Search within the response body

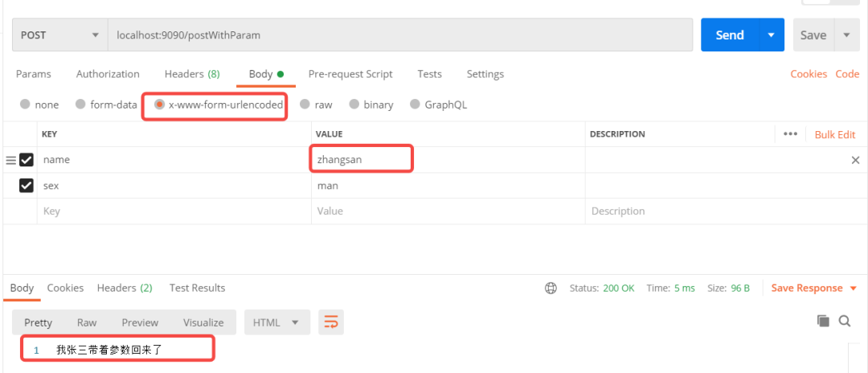845,321
